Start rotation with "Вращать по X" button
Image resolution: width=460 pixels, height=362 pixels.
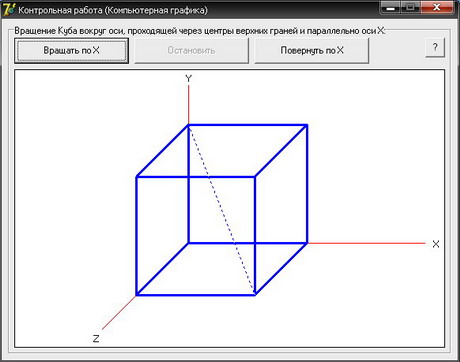pyautogui.click(x=71, y=51)
